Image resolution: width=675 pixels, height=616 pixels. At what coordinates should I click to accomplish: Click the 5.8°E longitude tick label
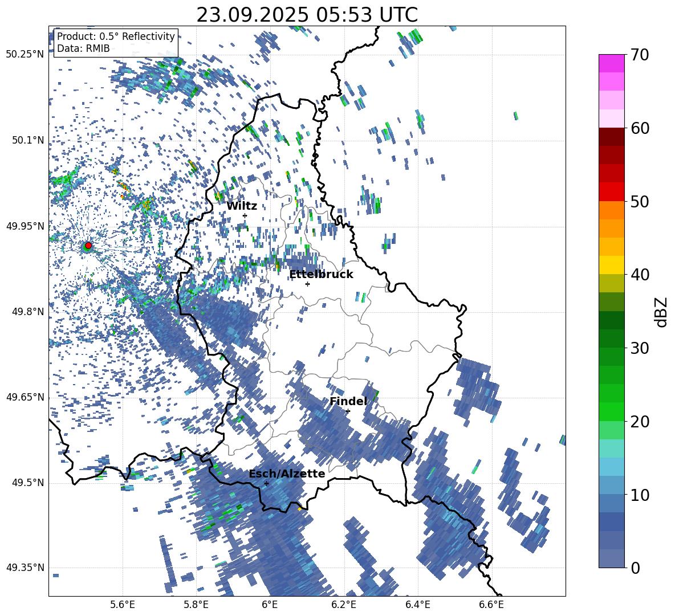pos(196,605)
